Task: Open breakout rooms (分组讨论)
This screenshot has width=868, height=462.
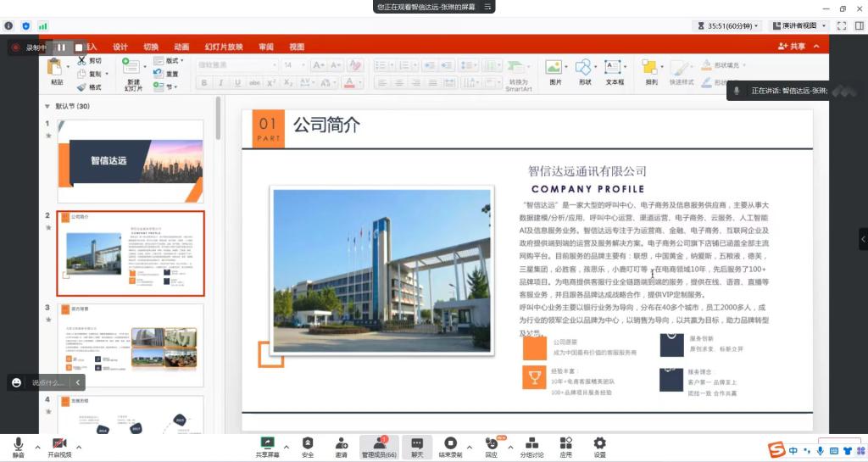Action: point(531,447)
